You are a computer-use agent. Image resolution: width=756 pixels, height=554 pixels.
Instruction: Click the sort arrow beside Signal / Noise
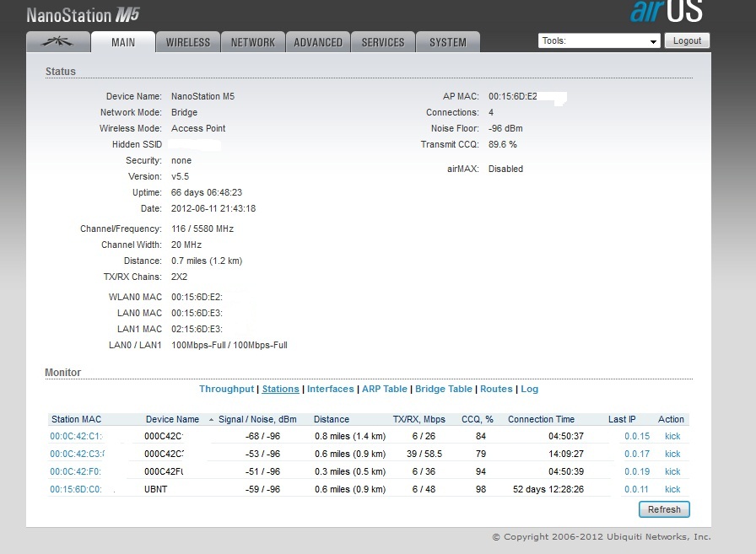(x=211, y=420)
